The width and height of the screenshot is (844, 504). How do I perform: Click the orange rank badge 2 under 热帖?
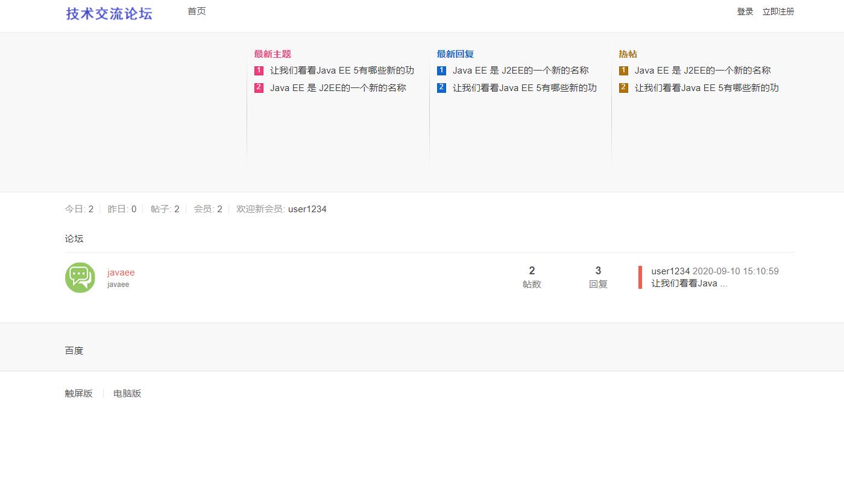click(x=623, y=87)
